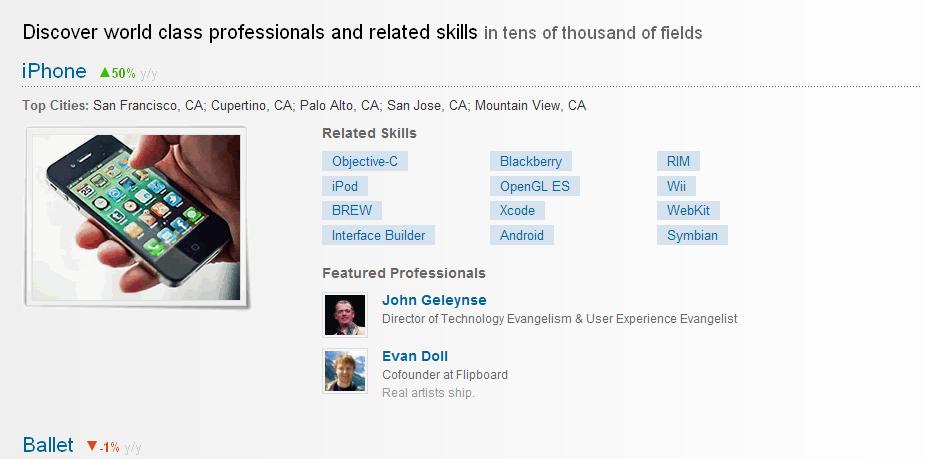Click the Evan Doll name link
Viewport: 950px width, 459px height.
415,356
